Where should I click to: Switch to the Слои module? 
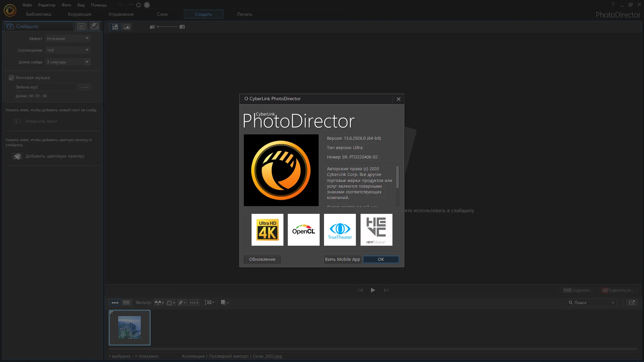click(162, 14)
